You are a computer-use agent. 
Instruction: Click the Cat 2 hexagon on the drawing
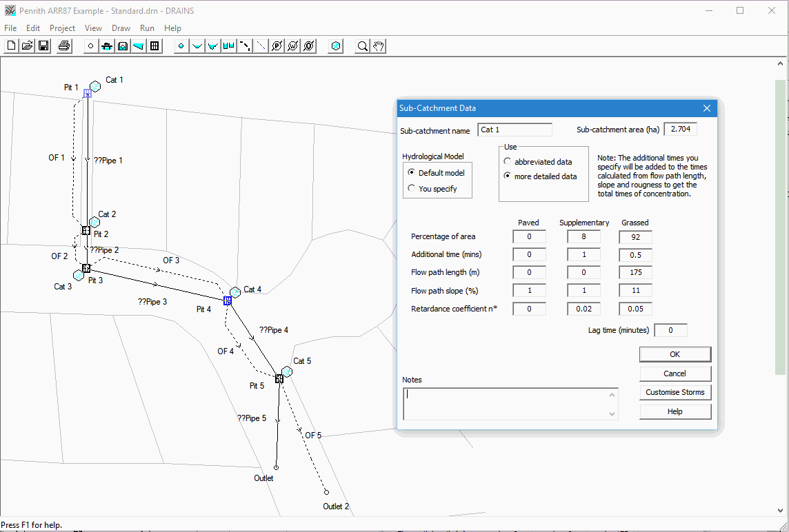pos(94,222)
